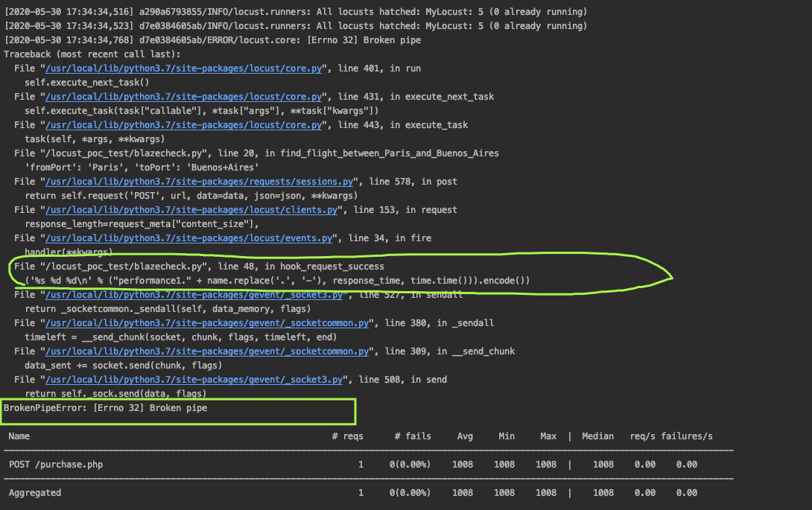Open _socket3.py link on line 527 row
This screenshot has width=812, height=510.
click(x=194, y=295)
